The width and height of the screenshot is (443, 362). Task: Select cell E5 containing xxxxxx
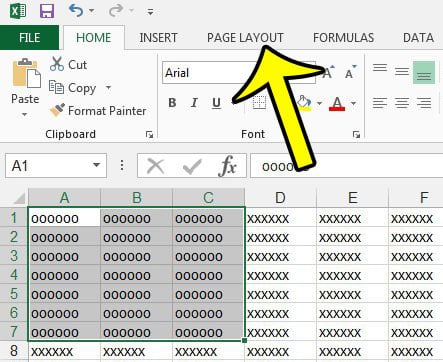[352, 294]
